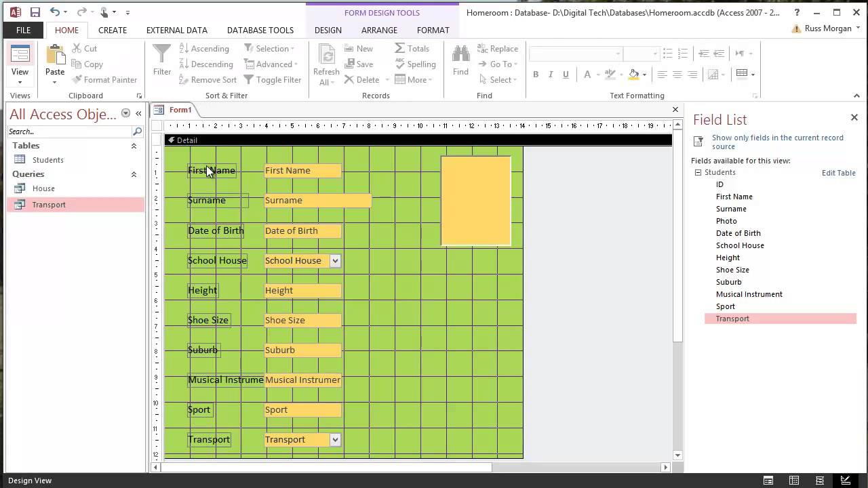Switch to Layout View from status bar

(820, 481)
